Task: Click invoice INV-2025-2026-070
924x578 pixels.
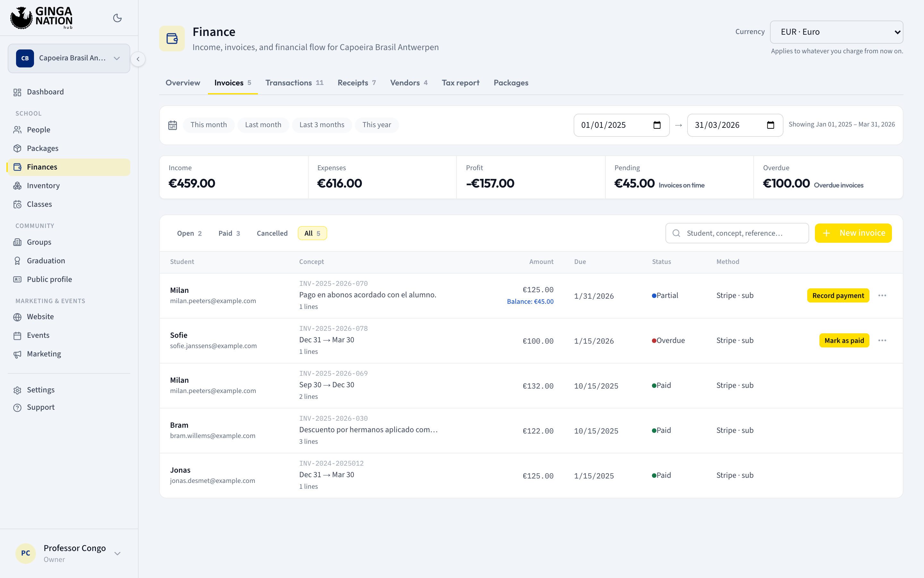Action: pyautogui.click(x=333, y=284)
